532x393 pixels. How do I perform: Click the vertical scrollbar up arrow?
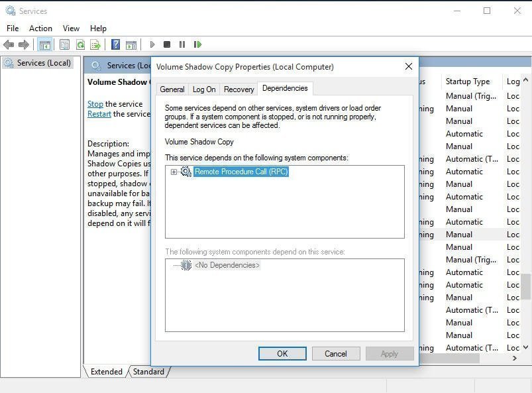coord(525,80)
